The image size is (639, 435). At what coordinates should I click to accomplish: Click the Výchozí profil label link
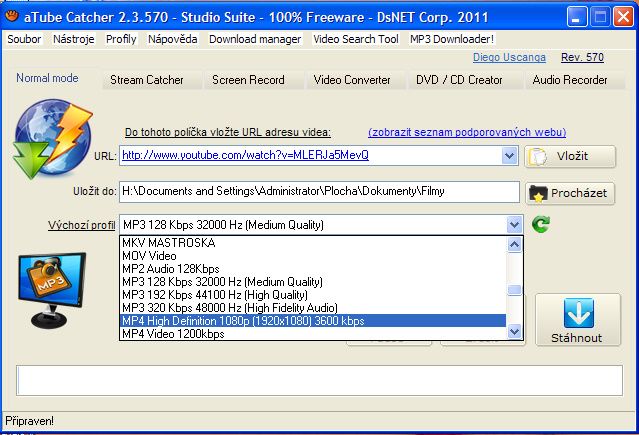click(x=82, y=225)
